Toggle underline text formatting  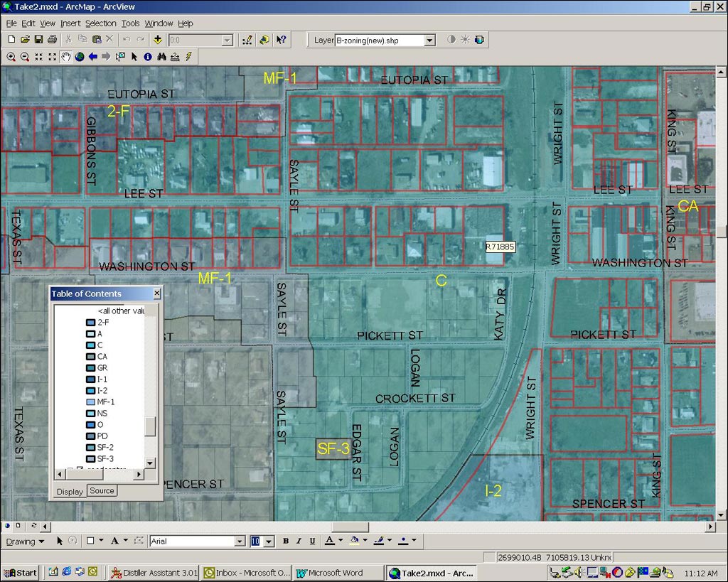tap(312, 541)
